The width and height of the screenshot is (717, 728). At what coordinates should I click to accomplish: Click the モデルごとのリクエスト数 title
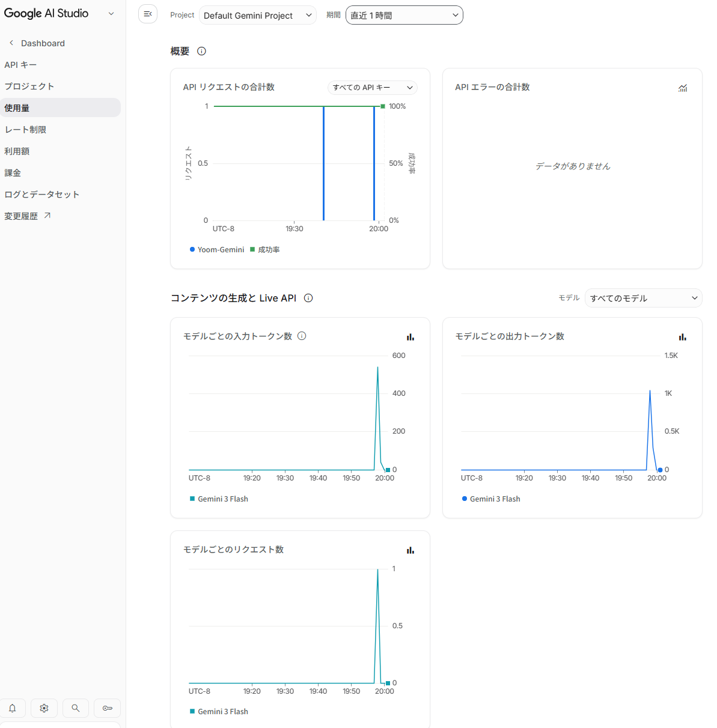(233, 550)
